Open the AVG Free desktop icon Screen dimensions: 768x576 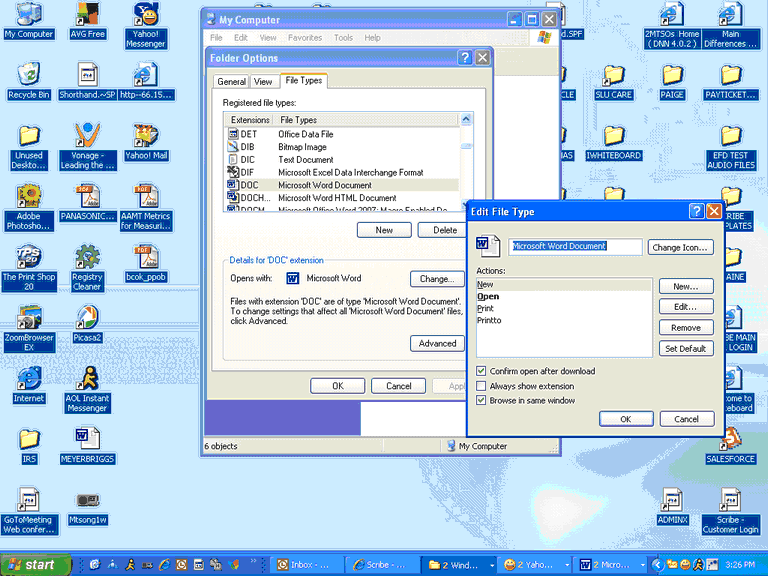tap(87, 20)
